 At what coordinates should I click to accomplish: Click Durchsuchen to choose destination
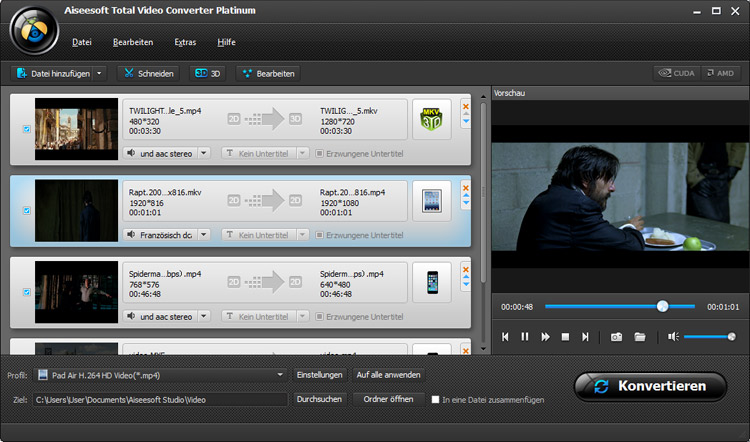pos(319,399)
